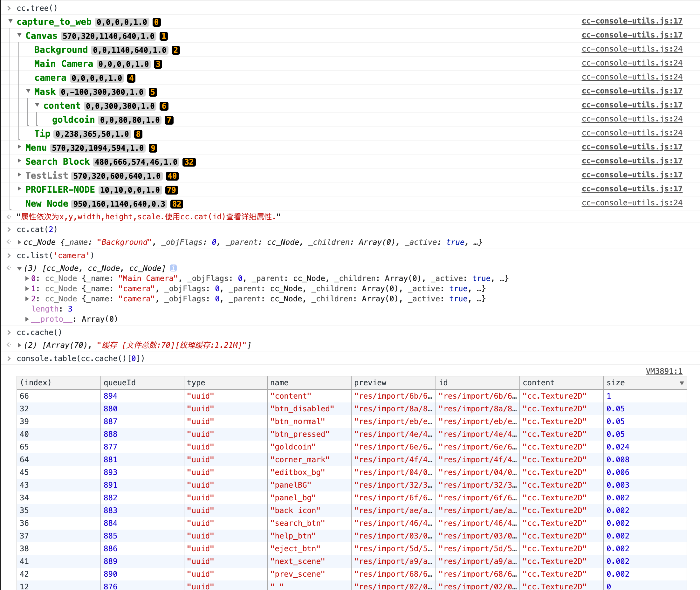Click the ID badge 32 on Search Block
700x590 pixels.
point(189,162)
